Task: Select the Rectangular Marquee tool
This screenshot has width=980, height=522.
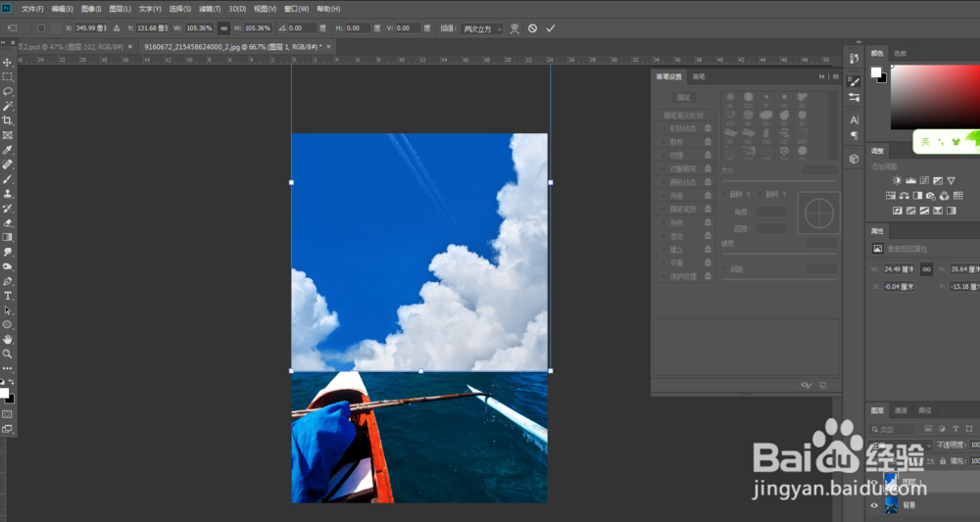Action: coord(8,76)
